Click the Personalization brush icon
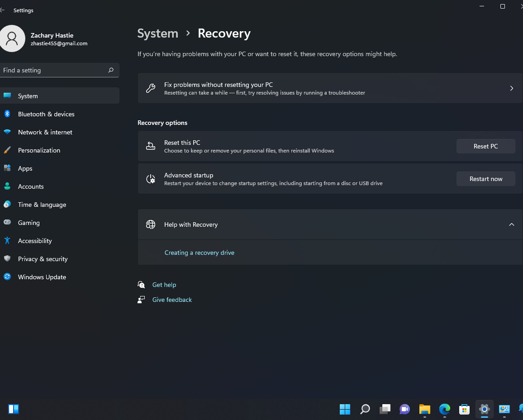 coord(8,150)
